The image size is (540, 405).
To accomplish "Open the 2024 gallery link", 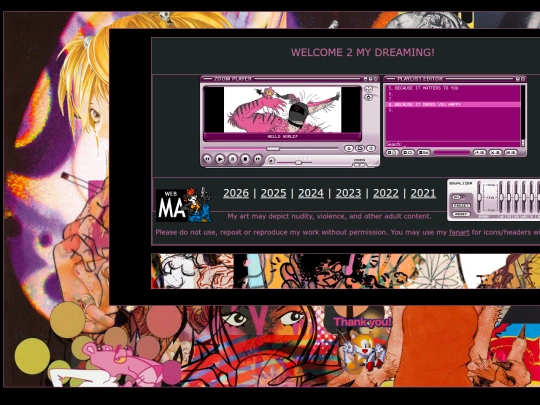I will pos(311,193).
